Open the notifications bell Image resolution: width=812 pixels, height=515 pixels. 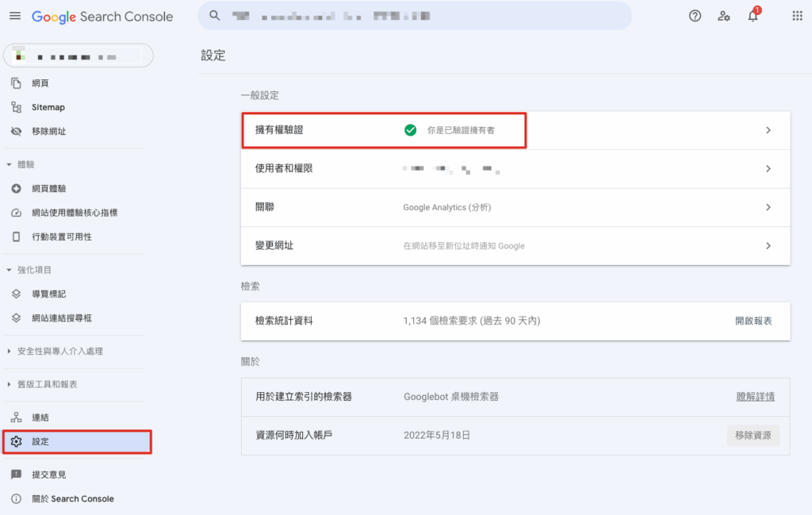(753, 17)
